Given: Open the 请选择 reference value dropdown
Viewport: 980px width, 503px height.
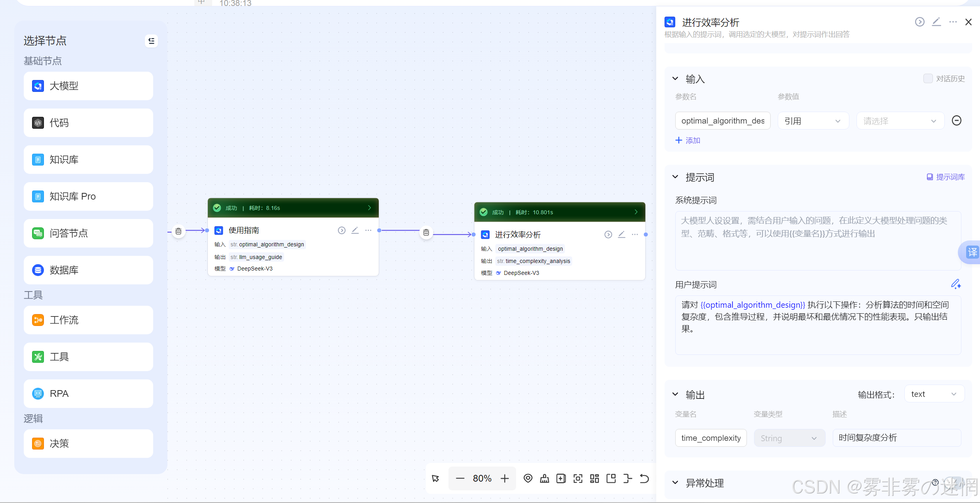Looking at the screenshot, I should [900, 121].
